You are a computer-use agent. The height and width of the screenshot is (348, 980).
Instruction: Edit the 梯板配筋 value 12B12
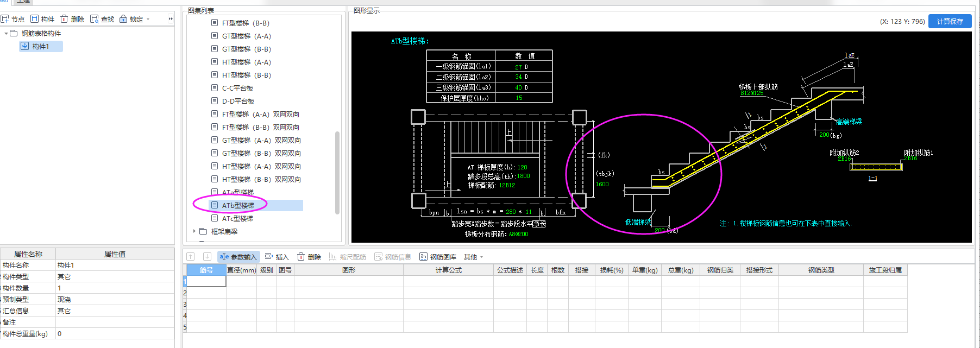click(x=507, y=185)
